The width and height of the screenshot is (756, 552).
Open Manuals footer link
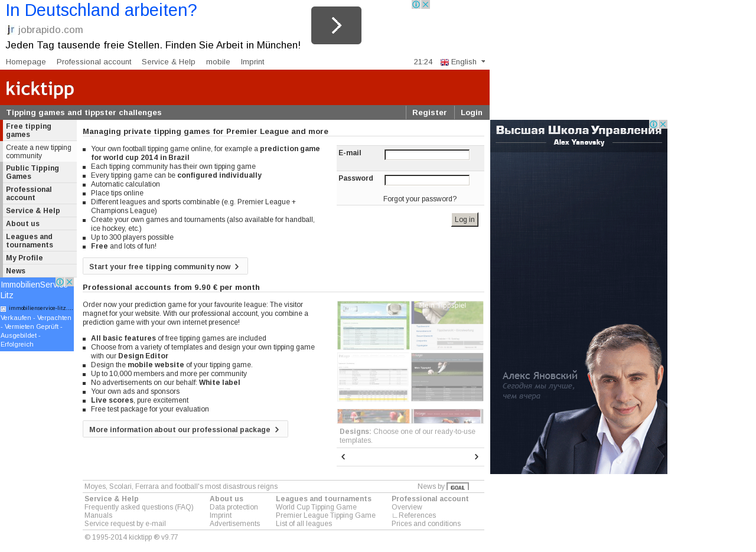(99, 515)
